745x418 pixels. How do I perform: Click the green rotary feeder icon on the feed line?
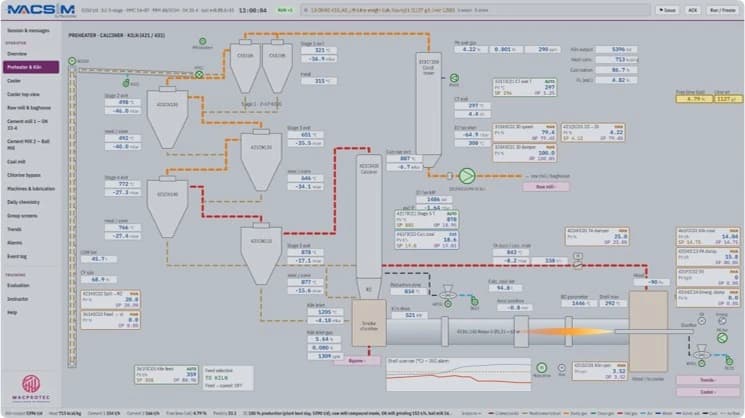click(200, 74)
